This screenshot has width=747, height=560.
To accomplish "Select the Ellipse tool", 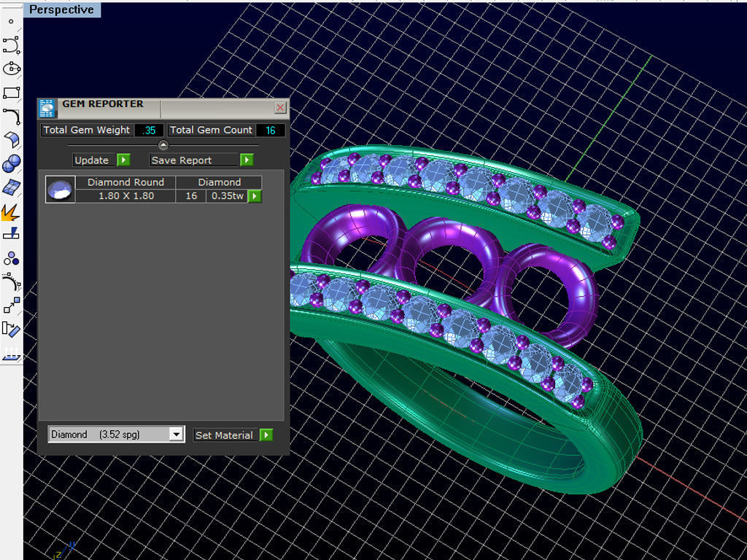I will [11, 69].
